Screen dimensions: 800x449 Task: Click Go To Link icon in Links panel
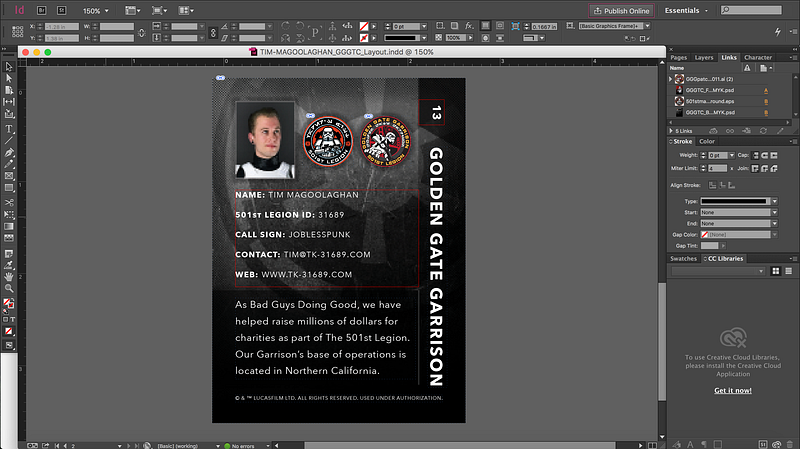(x=746, y=131)
